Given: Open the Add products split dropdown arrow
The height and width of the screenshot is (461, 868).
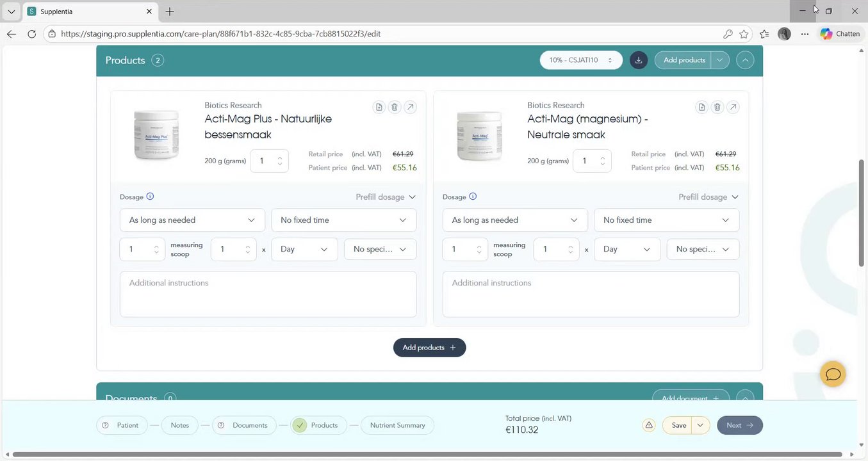Looking at the screenshot, I should coord(720,60).
